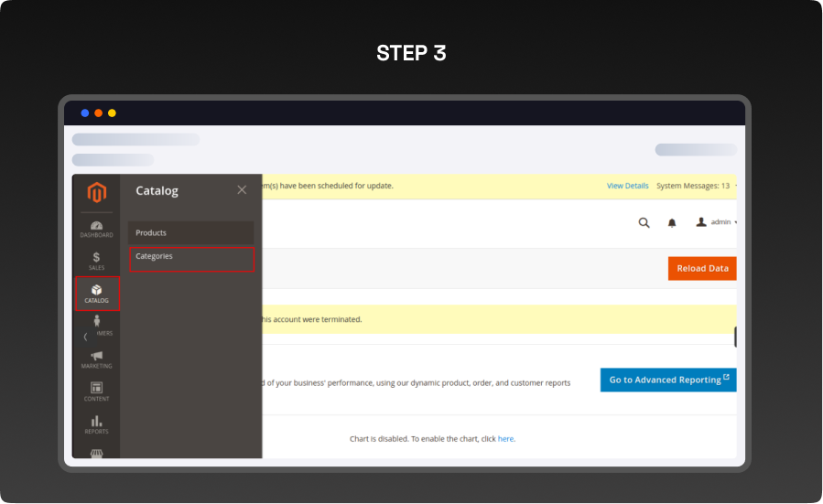This screenshot has width=823, height=504.
Task: Close the Catalog submenu panel
Action: pos(242,190)
